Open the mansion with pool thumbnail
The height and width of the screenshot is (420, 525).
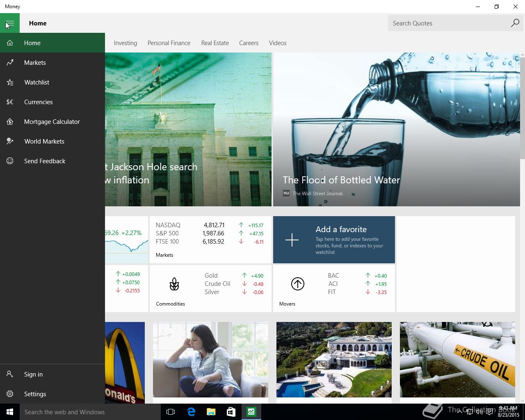click(334, 360)
